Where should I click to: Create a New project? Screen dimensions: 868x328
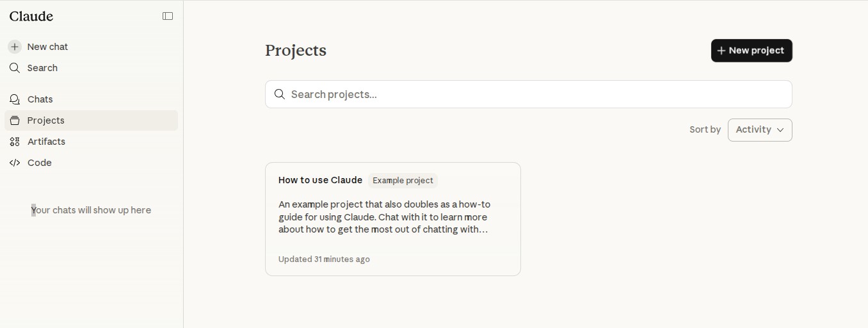tap(751, 51)
